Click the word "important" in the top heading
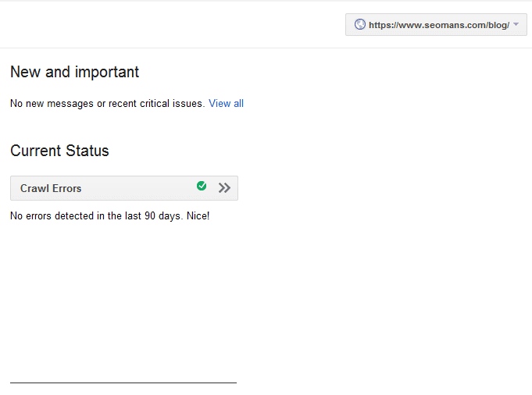Viewport: 532px width, 395px height. (x=107, y=72)
